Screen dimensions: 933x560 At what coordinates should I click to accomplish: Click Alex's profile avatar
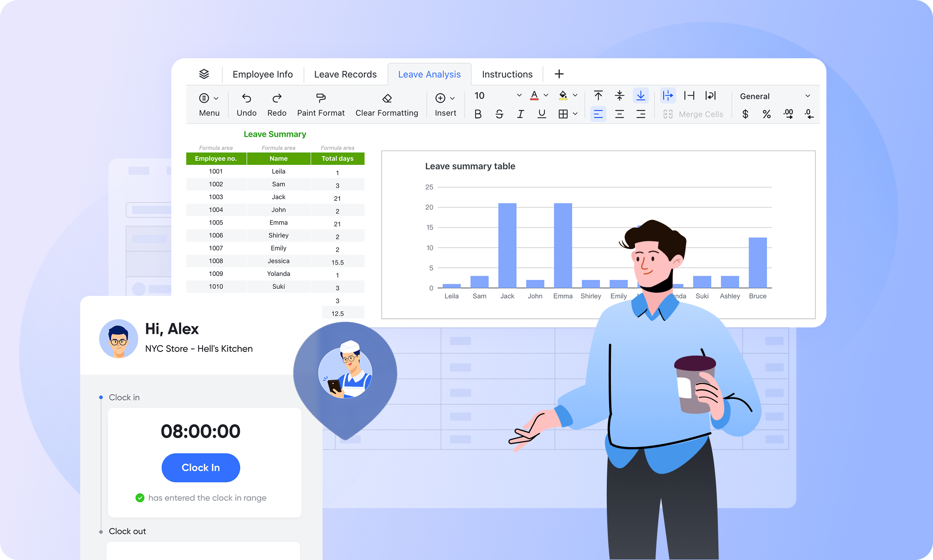118,338
